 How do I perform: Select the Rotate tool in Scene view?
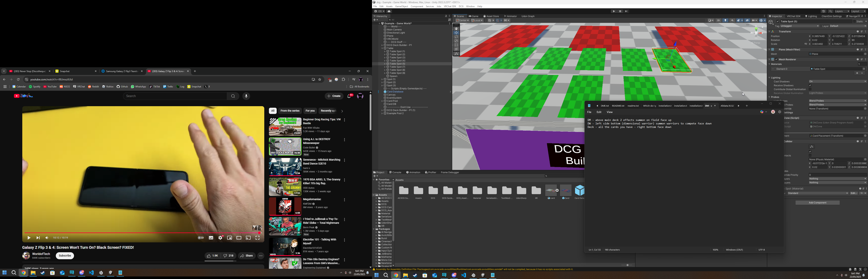(456, 37)
